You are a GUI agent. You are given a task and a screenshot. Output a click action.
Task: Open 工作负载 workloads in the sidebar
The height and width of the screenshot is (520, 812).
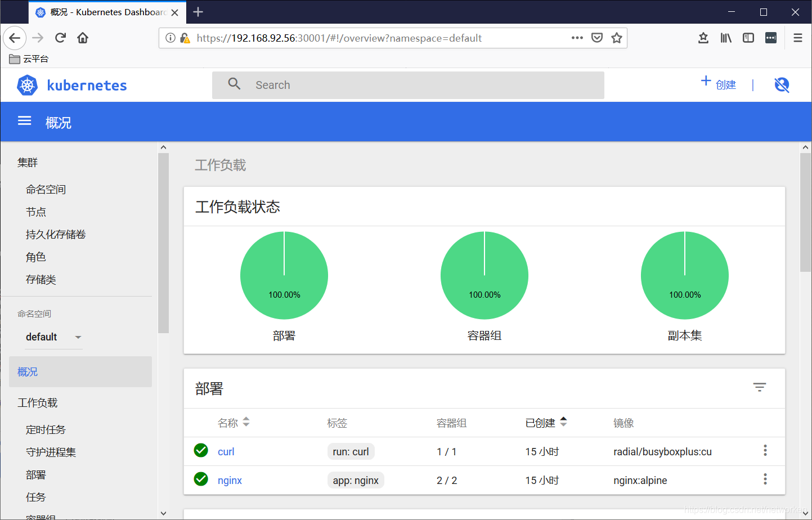[x=38, y=403]
